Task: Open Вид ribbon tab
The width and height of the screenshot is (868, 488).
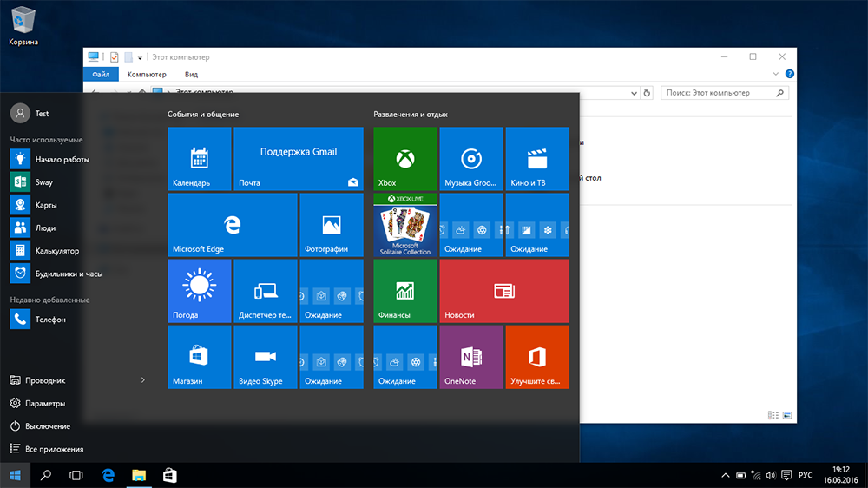Action: (x=191, y=74)
